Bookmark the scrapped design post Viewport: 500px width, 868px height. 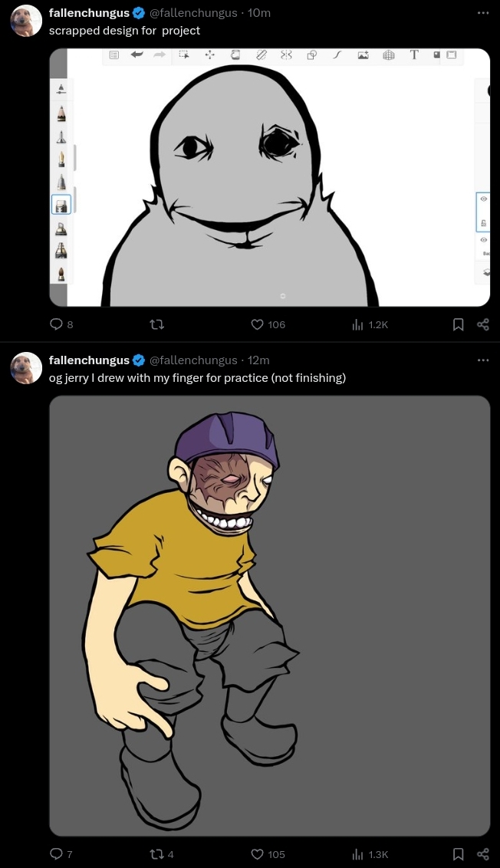click(458, 324)
